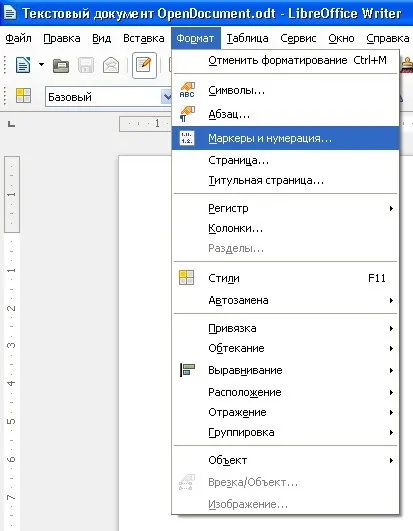The height and width of the screenshot is (531, 413).
Task: Click the ABC icon next to Символы
Action: pos(187,90)
